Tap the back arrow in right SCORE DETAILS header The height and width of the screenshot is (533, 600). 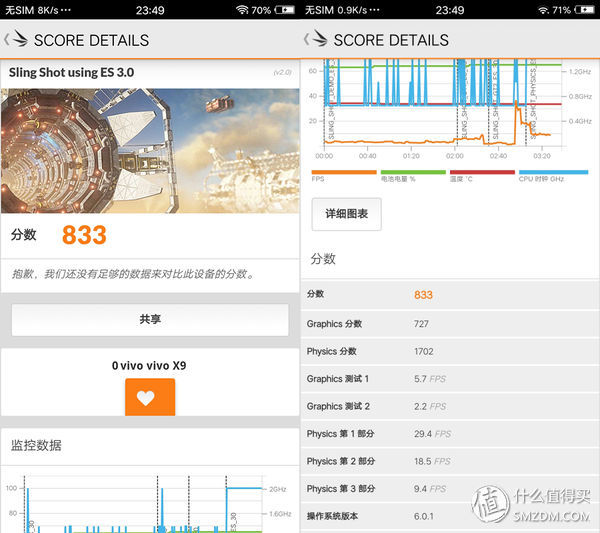(x=306, y=39)
